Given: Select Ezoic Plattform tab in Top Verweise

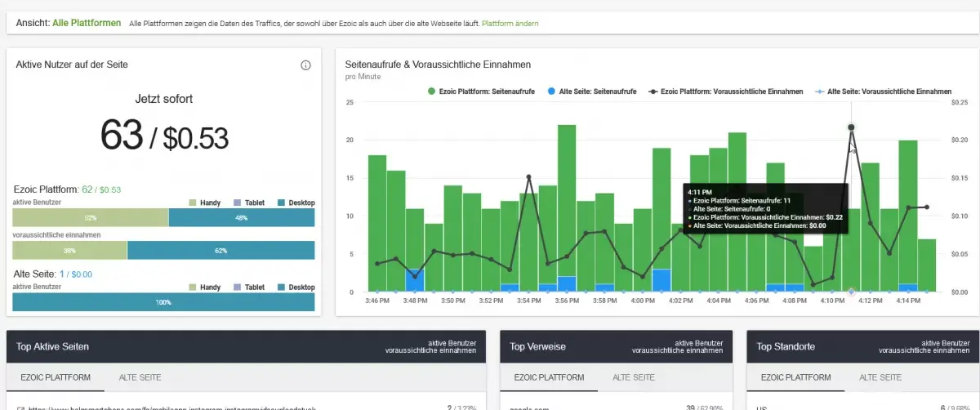Looking at the screenshot, I should (548, 377).
